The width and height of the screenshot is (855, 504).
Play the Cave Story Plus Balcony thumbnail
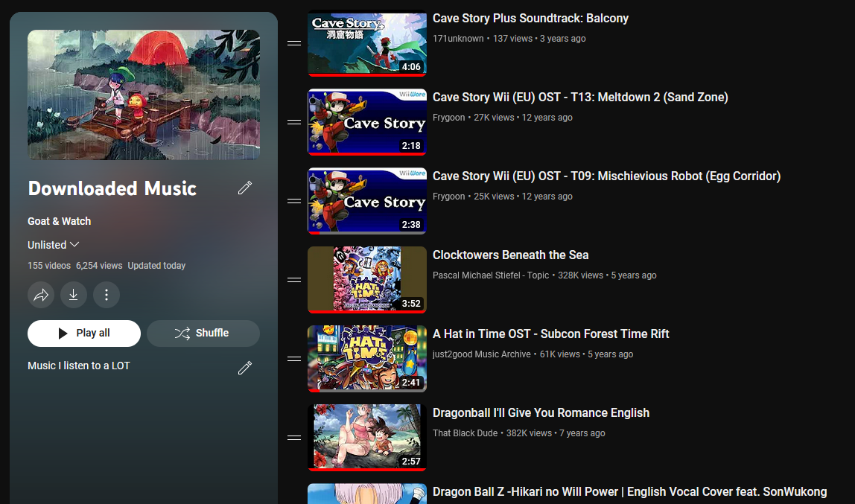[367, 43]
